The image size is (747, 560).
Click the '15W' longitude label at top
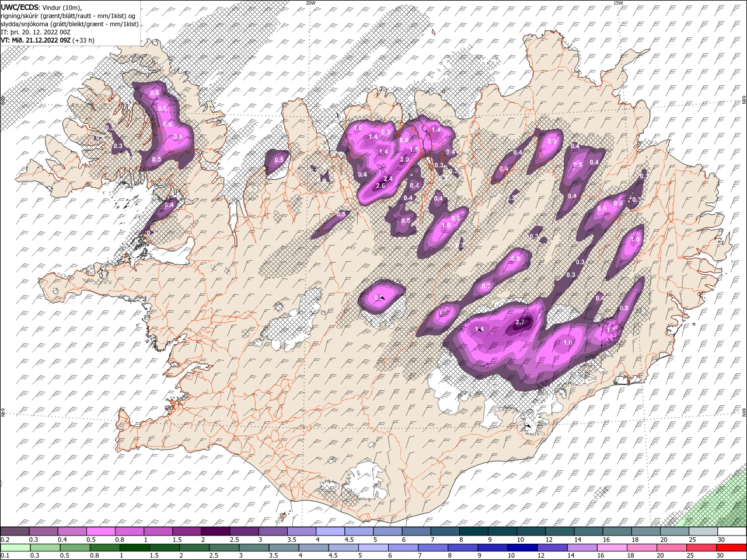(x=618, y=3)
